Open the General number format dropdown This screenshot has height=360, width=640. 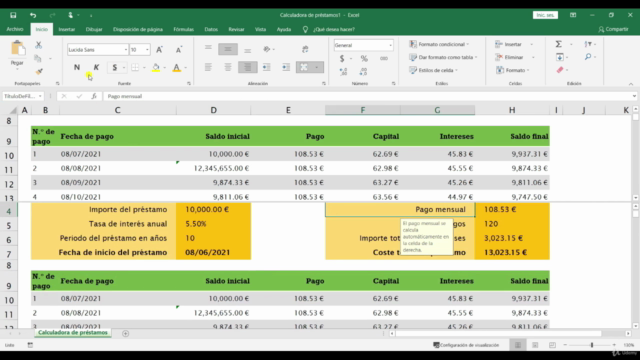(x=390, y=45)
